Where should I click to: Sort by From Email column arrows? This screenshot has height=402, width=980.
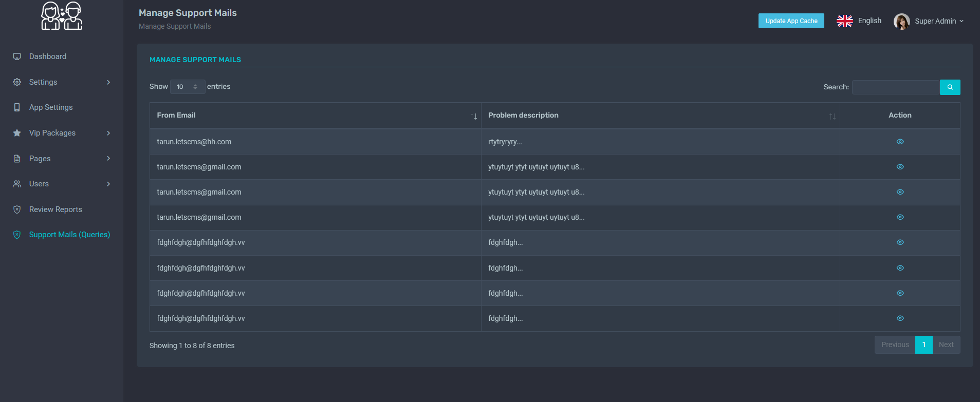[x=473, y=117]
